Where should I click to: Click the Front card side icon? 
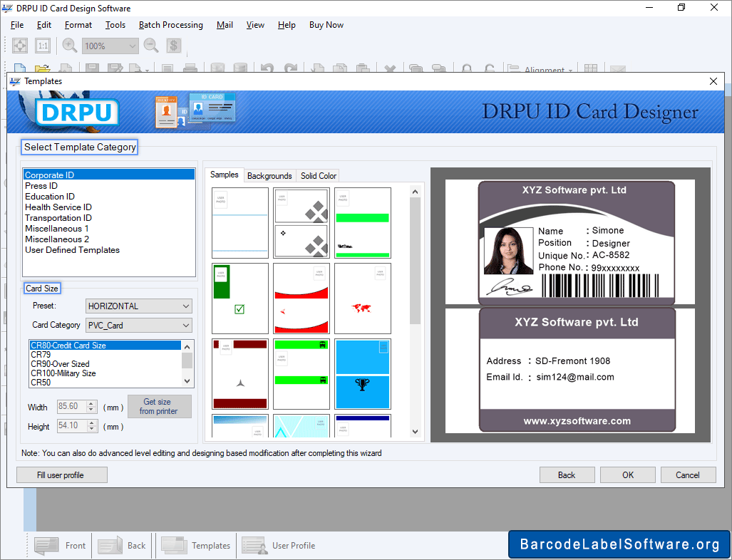46,545
